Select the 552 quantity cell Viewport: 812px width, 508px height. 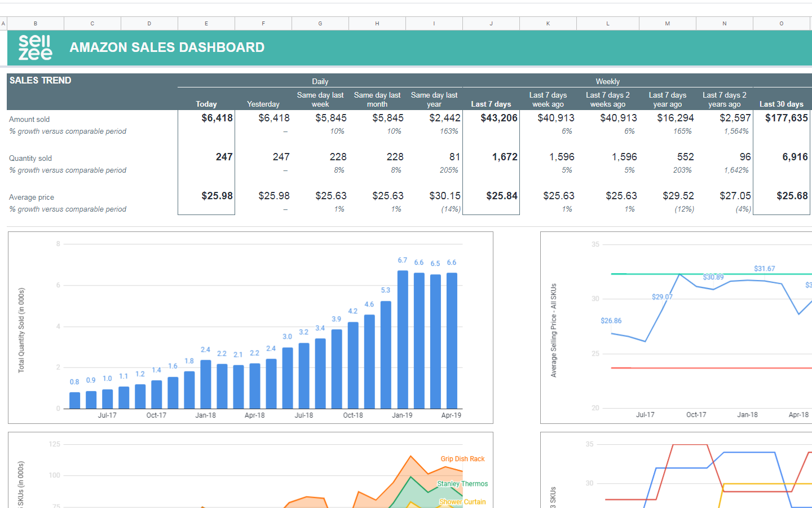[x=686, y=157]
